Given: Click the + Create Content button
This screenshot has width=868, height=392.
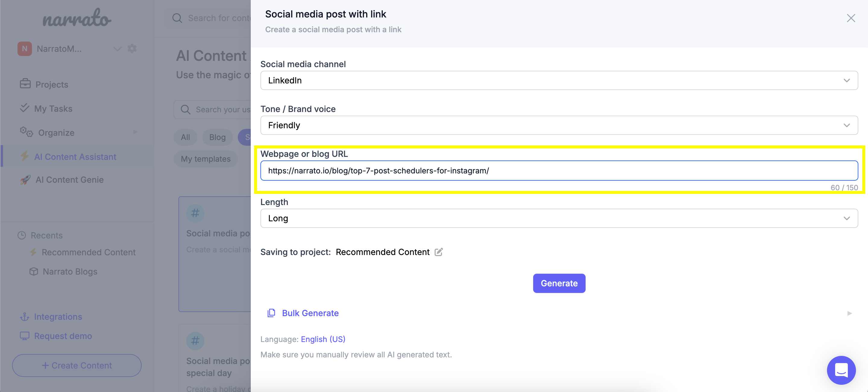Looking at the screenshot, I should point(77,366).
